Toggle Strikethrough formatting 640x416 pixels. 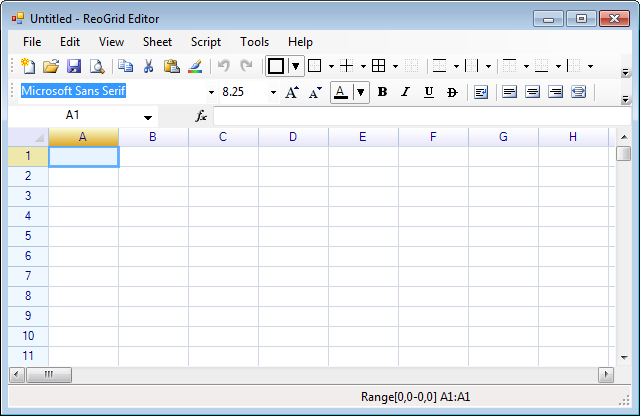point(452,92)
